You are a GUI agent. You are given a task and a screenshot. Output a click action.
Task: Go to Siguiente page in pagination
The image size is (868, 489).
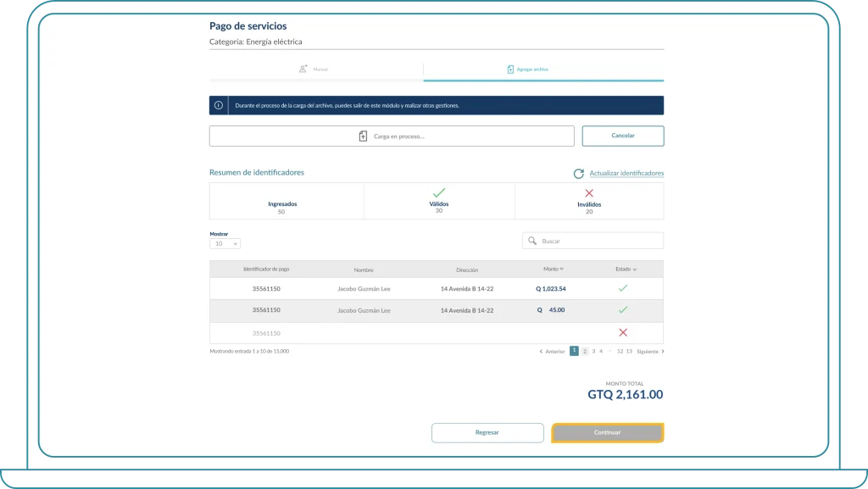(x=649, y=351)
